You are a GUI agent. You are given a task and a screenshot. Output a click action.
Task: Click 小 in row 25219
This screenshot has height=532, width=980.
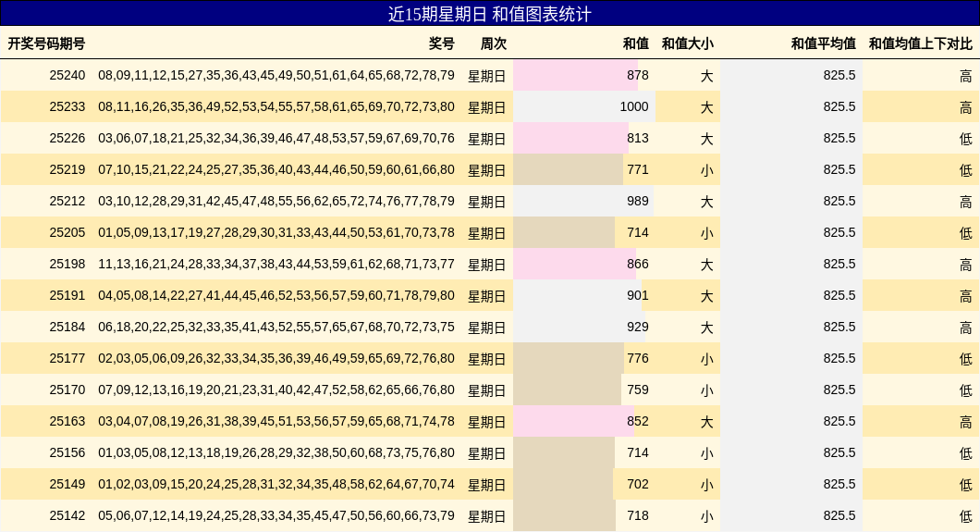(x=707, y=170)
